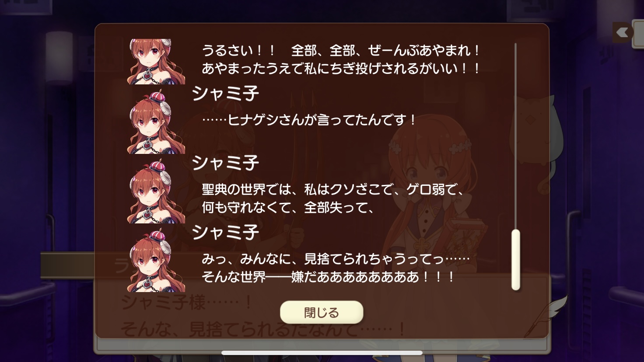Tap Shamiko's portrait beside the みっ、みんなに line
The height and width of the screenshot is (362, 644).
click(156, 261)
